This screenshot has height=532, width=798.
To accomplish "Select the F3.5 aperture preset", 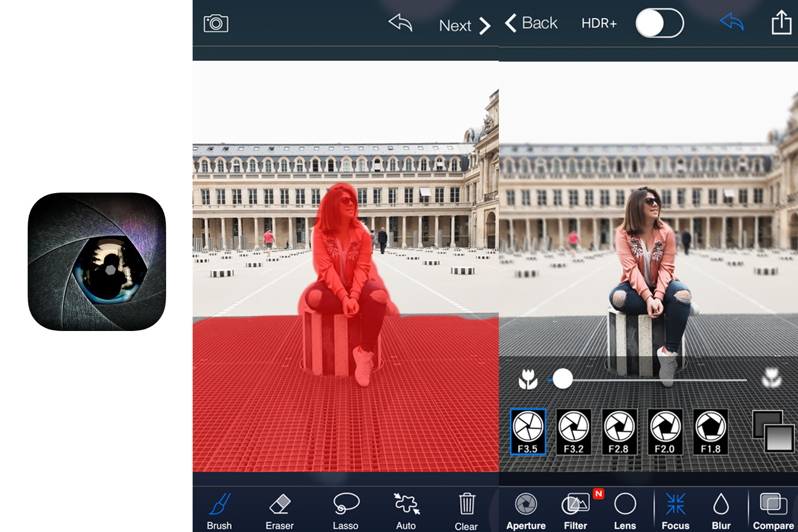I will 528,431.
